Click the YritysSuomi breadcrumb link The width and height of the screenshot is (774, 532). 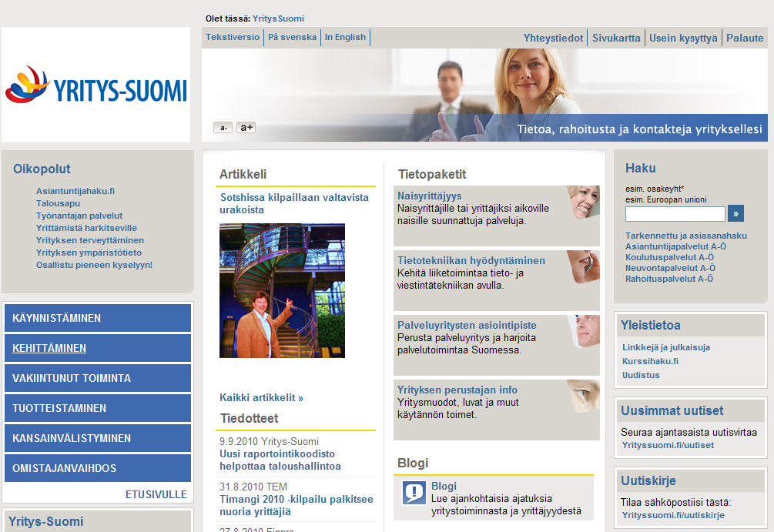[x=278, y=18]
